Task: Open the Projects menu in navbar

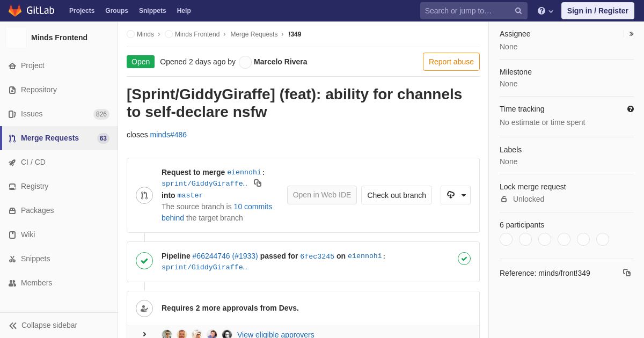Action: (x=82, y=11)
